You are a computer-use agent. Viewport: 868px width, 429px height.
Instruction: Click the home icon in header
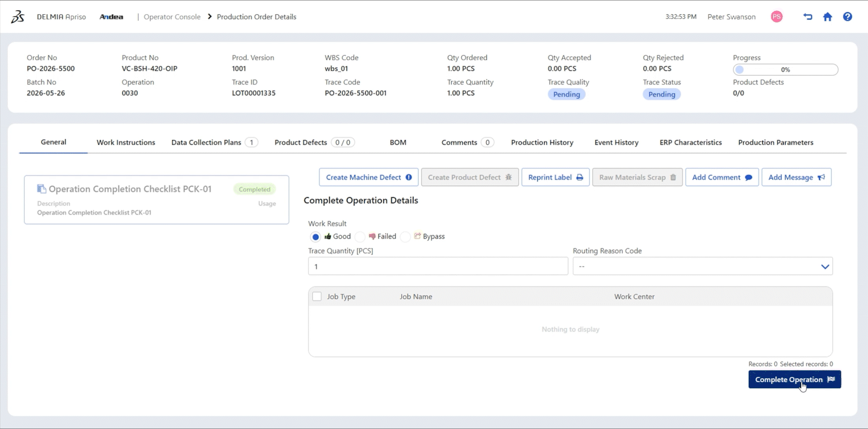click(x=828, y=17)
